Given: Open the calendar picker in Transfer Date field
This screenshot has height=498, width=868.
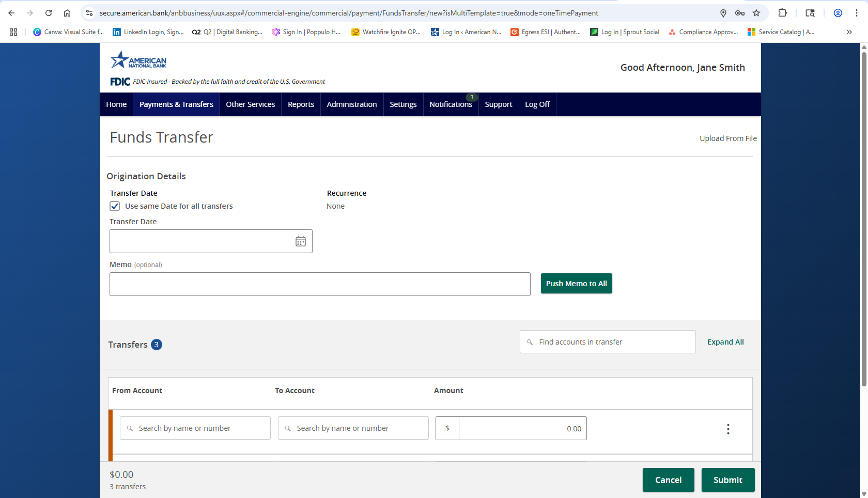Looking at the screenshot, I should pyautogui.click(x=300, y=241).
